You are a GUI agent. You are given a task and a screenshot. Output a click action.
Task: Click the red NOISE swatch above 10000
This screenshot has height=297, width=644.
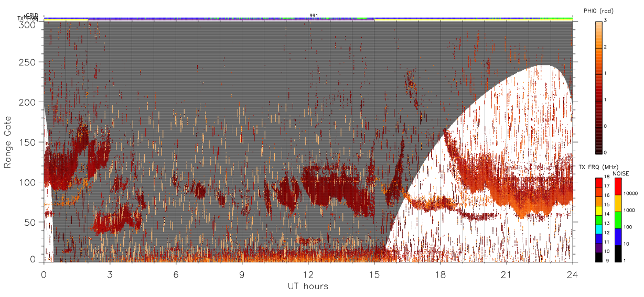coord(618,186)
